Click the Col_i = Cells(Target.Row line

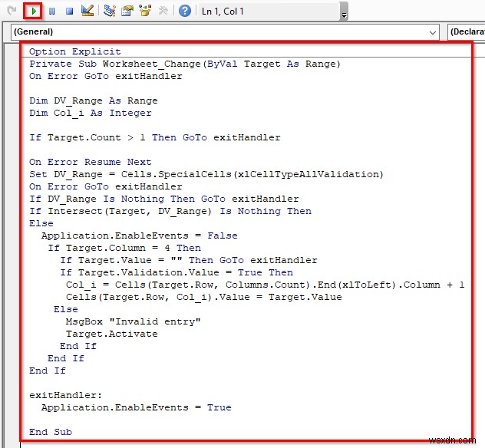click(265, 285)
